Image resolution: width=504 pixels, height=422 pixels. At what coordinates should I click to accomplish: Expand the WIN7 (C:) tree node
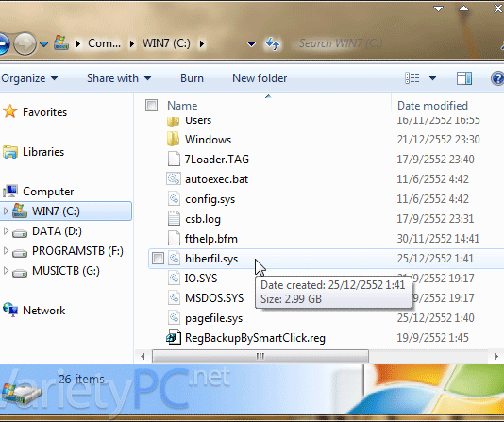(6, 211)
